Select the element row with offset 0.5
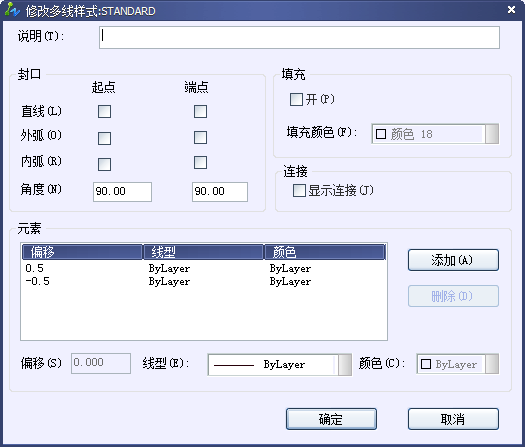Screen dimensions: 525x447 click(x=204, y=268)
